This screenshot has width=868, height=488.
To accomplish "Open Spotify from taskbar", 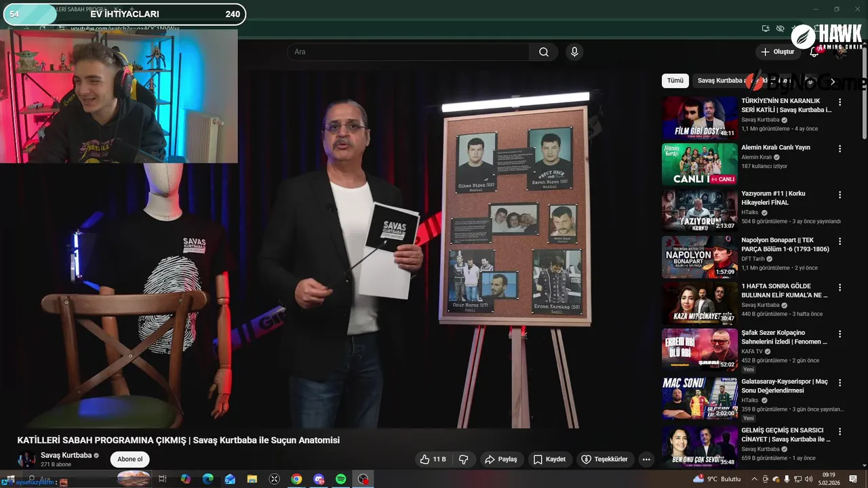I will click(341, 479).
